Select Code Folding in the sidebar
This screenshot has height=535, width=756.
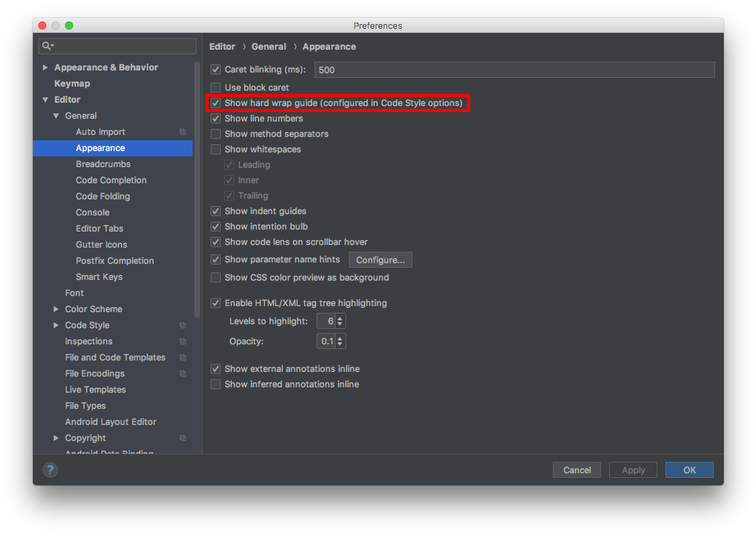point(103,197)
